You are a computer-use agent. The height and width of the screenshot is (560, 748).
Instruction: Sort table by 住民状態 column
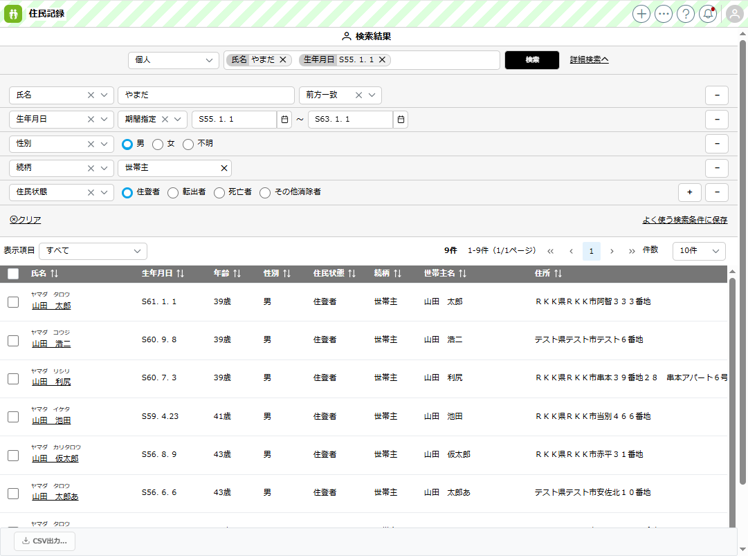pos(352,273)
